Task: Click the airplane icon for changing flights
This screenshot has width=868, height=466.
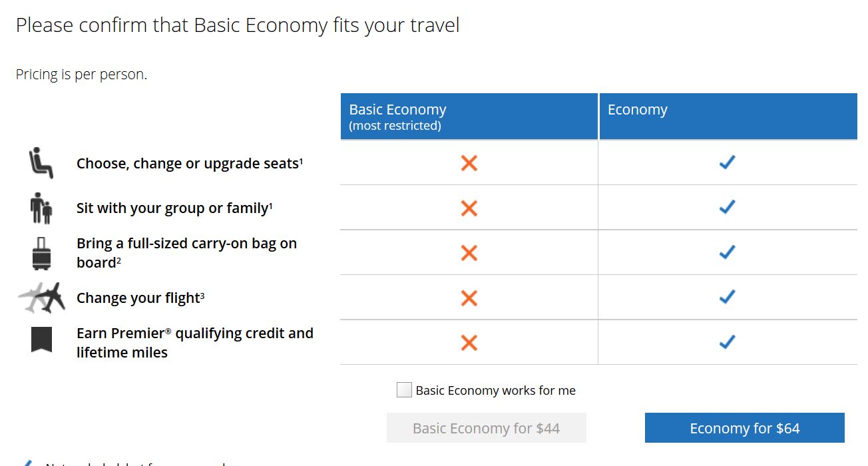Action: pyautogui.click(x=41, y=297)
